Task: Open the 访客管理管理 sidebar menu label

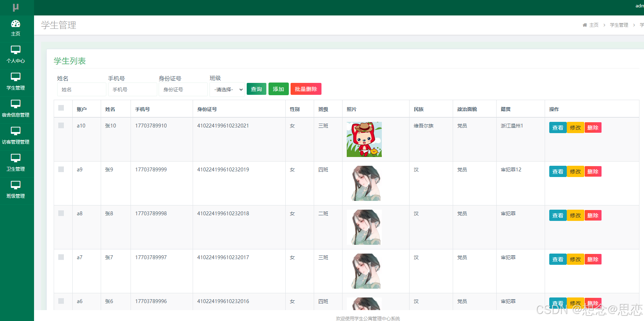Action: [x=16, y=142]
